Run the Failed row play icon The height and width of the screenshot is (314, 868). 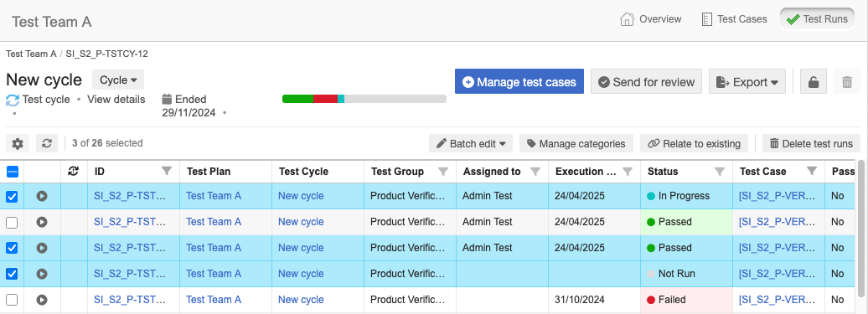[42, 300]
